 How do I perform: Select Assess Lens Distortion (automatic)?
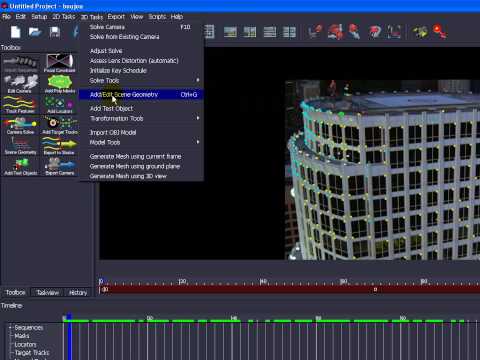pos(141,61)
